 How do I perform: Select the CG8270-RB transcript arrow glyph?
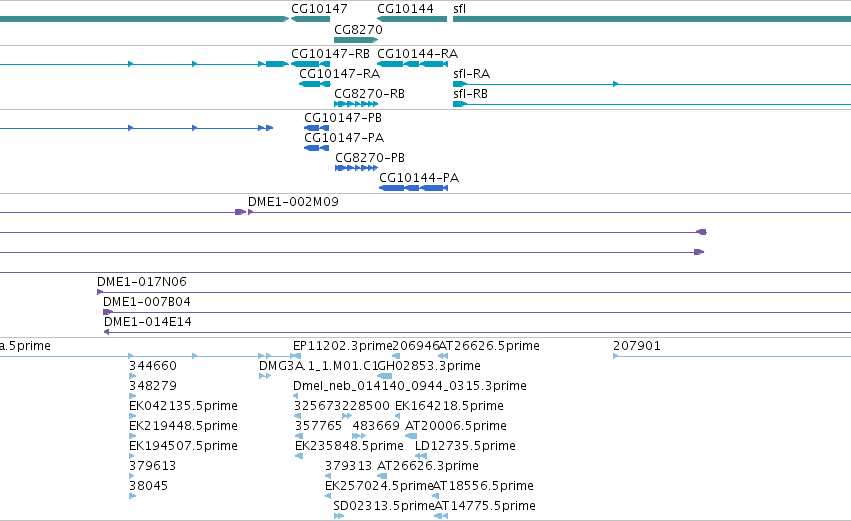[x=356, y=104]
